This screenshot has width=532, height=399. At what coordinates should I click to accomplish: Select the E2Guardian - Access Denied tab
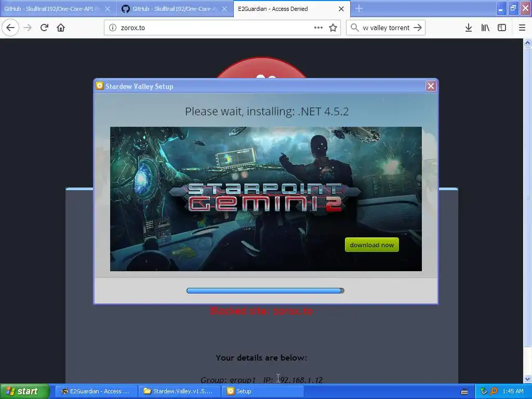point(291,9)
